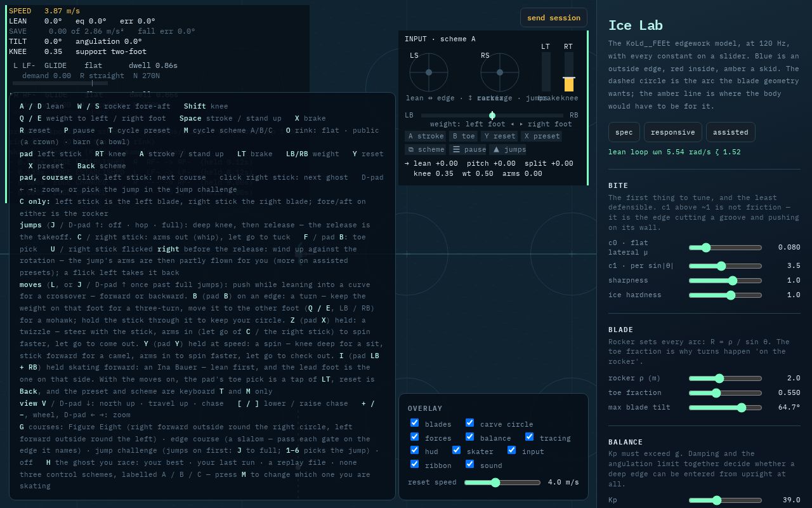
Task: Click the Y reset button
Action: pyautogui.click(x=499, y=137)
